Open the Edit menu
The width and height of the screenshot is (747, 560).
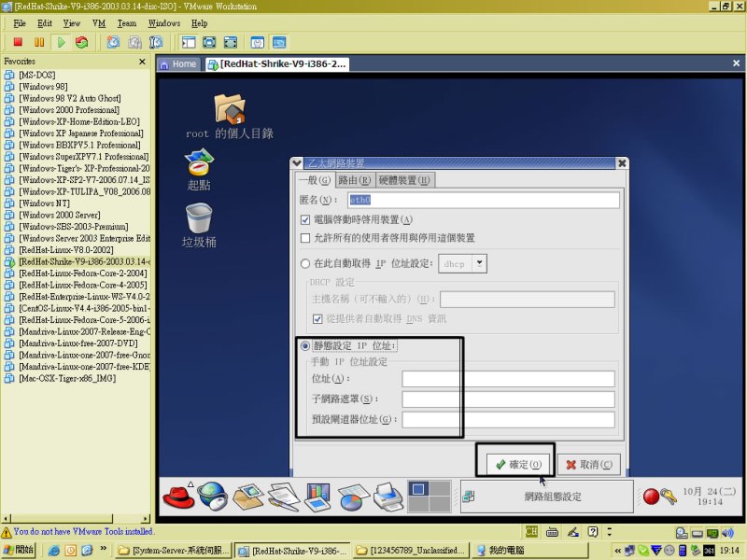[45, 23]
